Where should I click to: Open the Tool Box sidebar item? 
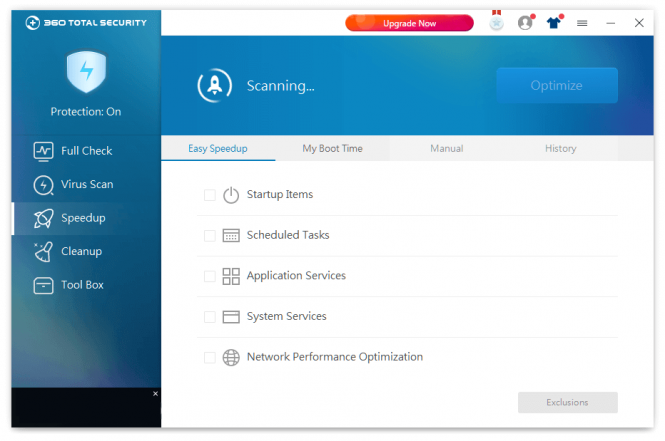[86, 285]
